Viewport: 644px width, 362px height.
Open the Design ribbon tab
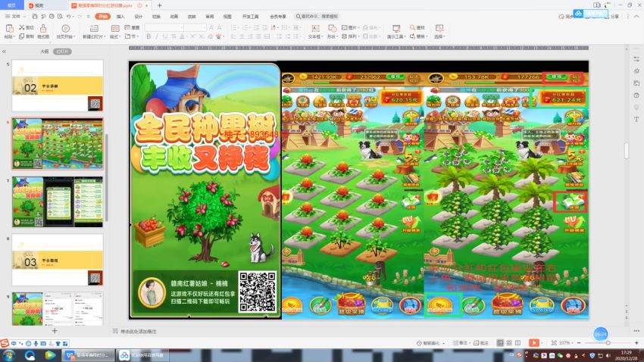point(139,17)
